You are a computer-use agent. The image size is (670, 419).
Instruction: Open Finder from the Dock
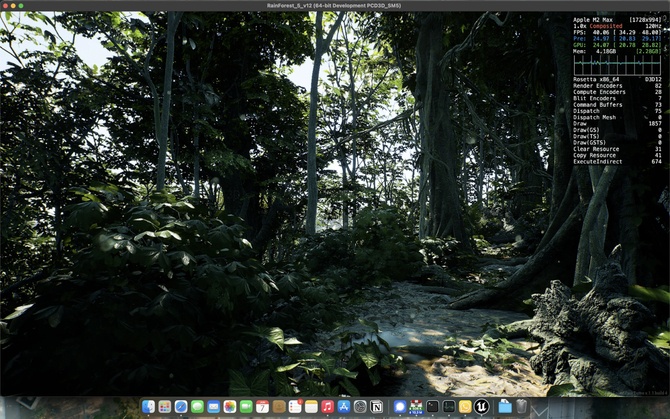click(148, 407)
